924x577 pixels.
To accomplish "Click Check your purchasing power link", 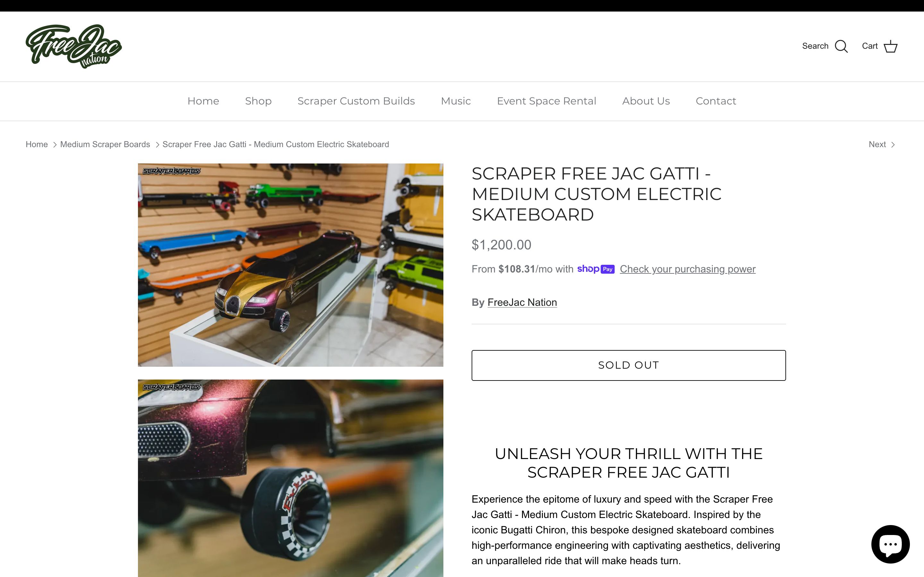I will click(x=688, y=269).
